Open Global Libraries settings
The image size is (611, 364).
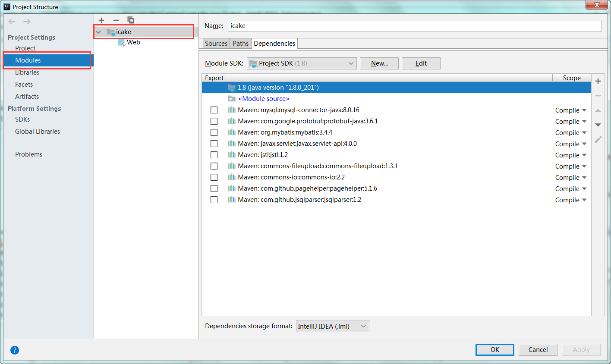[38, 132]
